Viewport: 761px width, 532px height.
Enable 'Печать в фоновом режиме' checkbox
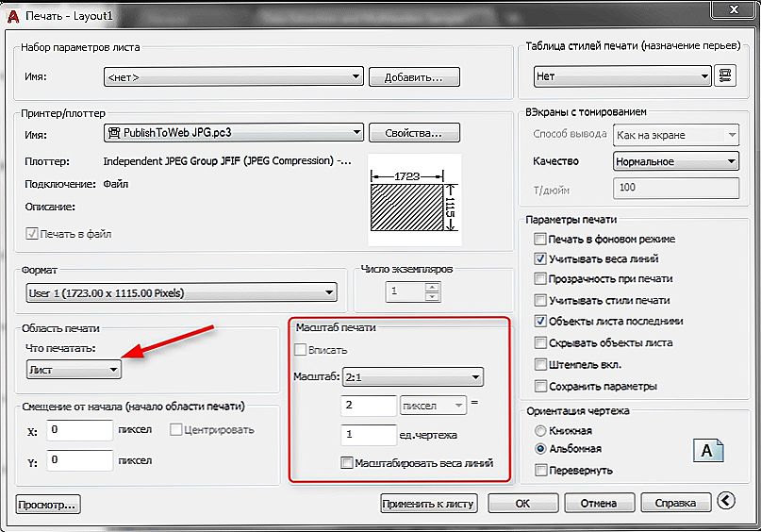click(540, 240)
